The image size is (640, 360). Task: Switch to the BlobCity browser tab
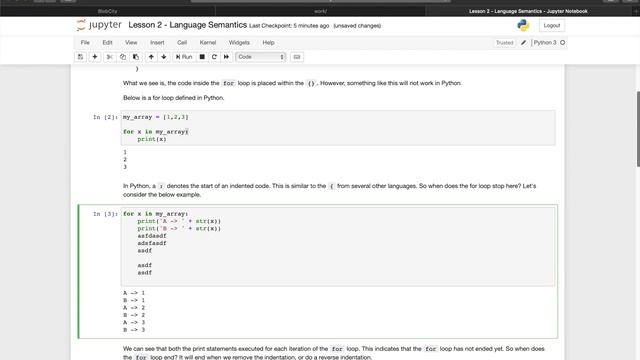(x=107, y=11)
